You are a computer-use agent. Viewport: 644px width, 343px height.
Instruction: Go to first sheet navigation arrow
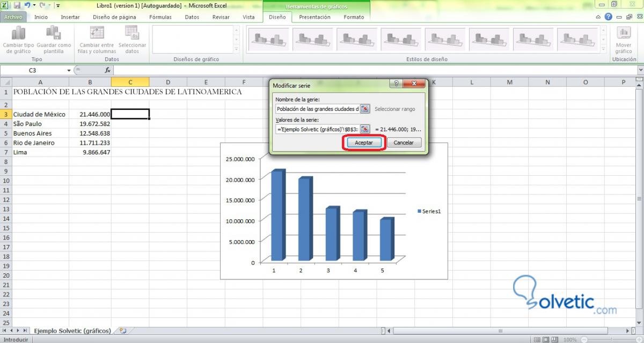[4, 331]
